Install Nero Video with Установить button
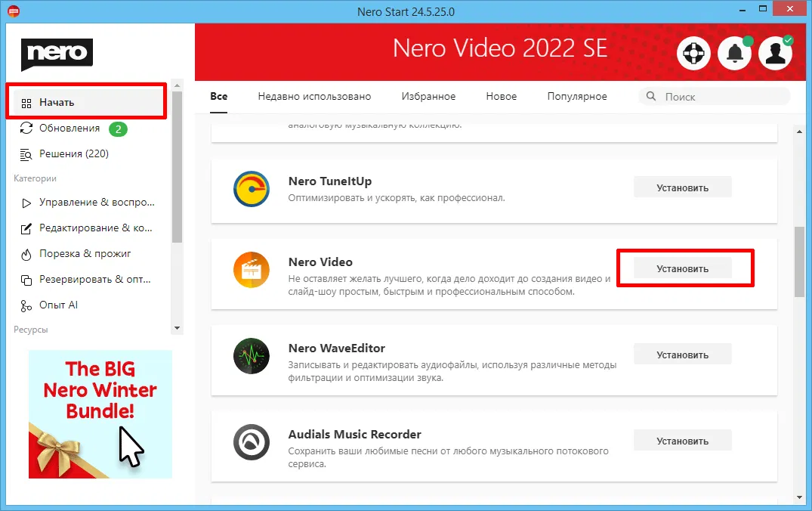 click(683, 268)
